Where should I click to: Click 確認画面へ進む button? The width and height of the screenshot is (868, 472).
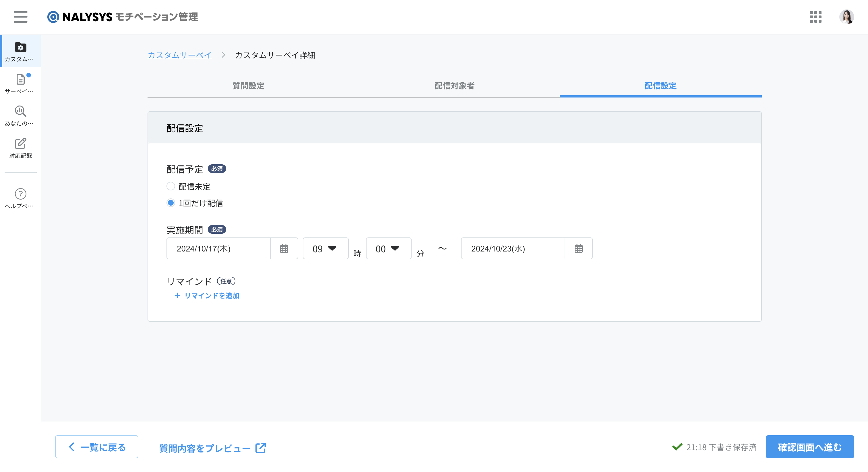[x=810, y=447]
